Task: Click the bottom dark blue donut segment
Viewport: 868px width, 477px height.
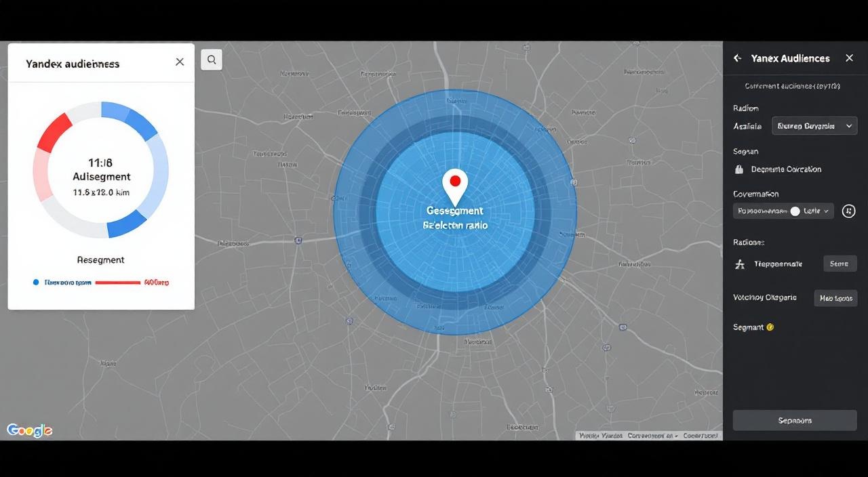Action: pos(126,224)
